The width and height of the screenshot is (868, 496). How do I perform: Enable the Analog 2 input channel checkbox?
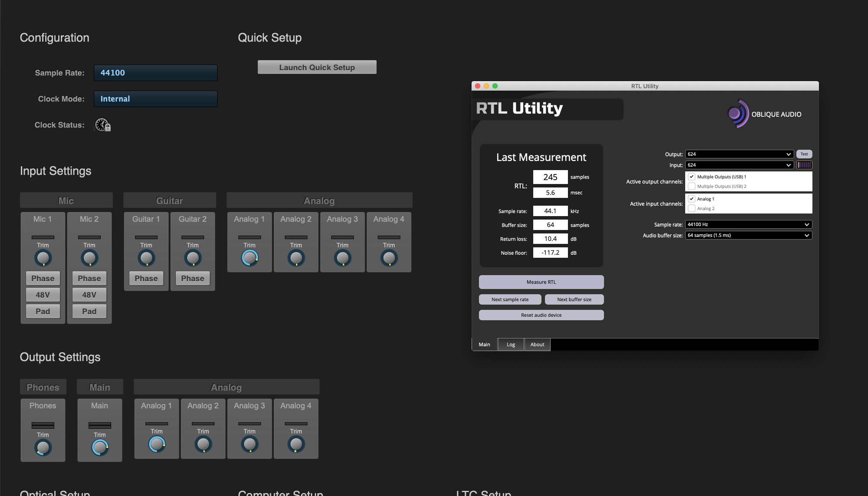click(x=692, y=208)
